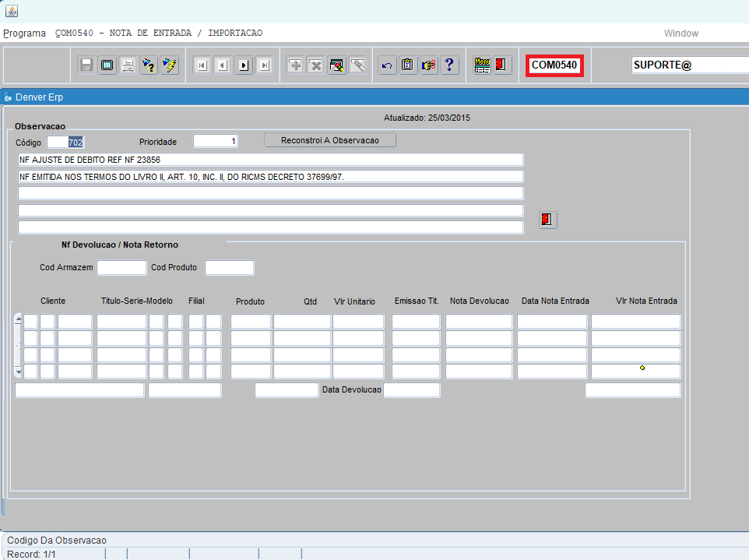Click the Enter Query flashlight icon
This screenshot has width=749, height=560.
[149, 65]
